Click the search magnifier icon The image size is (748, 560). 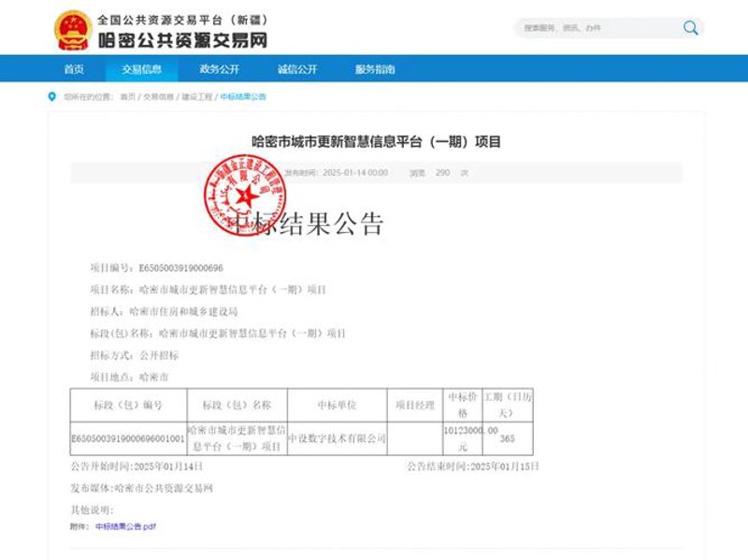(x=690, y=28)
